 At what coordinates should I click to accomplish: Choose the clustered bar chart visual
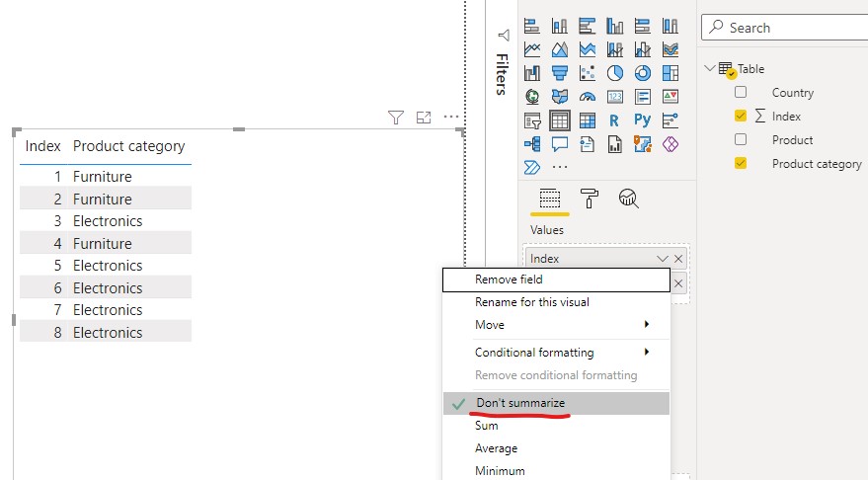(x=588, y=26)
